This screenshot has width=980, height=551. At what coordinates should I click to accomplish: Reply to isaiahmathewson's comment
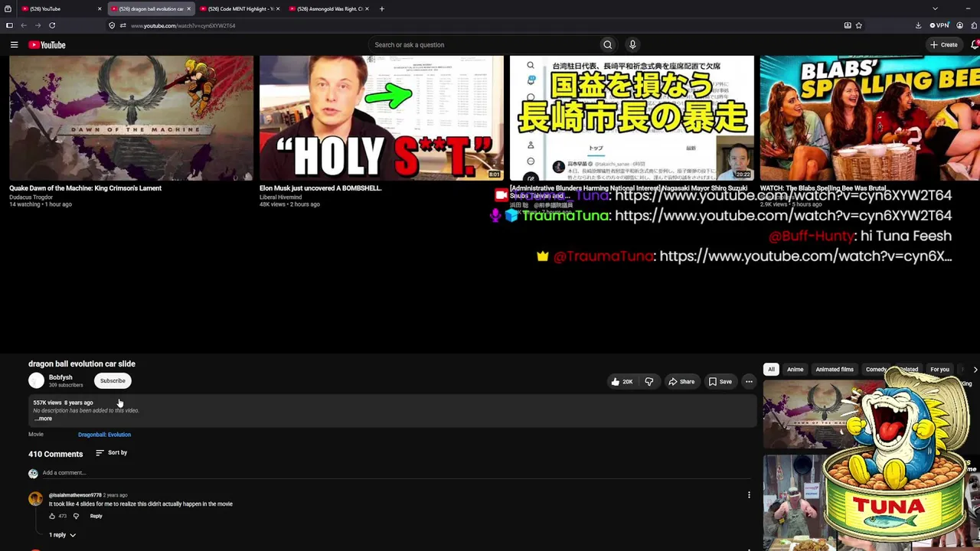[96, 516]
